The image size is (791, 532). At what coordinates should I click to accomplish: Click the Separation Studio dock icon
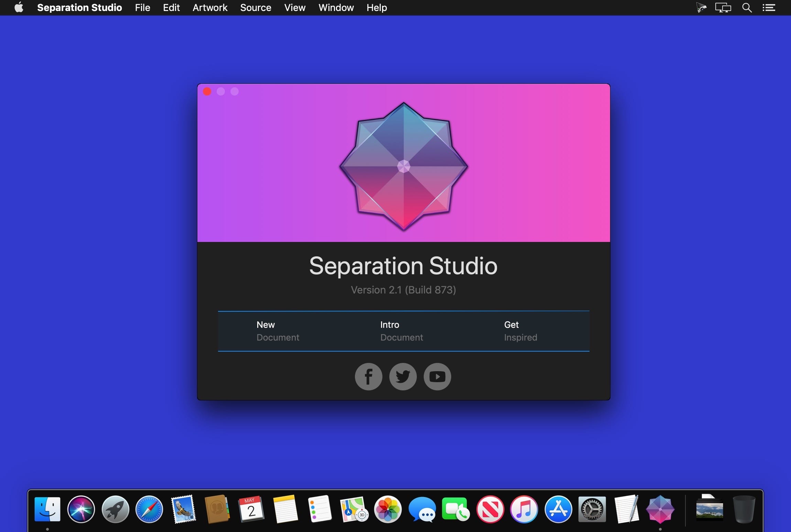coord(660,509)
